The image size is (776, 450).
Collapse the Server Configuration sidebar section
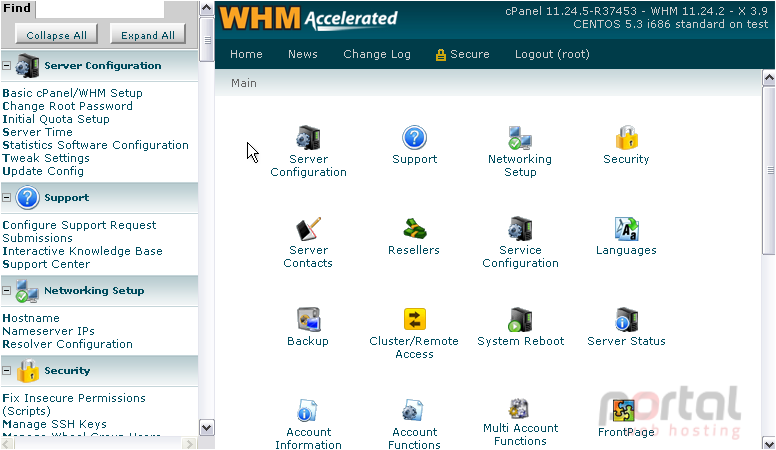(x=6, y=65)
